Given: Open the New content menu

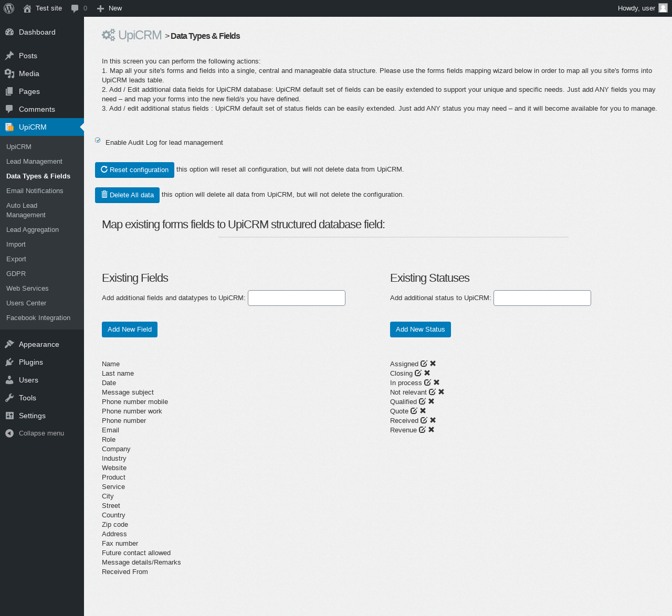Looking at the screenshot, I should pyautogui.click(x=109, y=8).
